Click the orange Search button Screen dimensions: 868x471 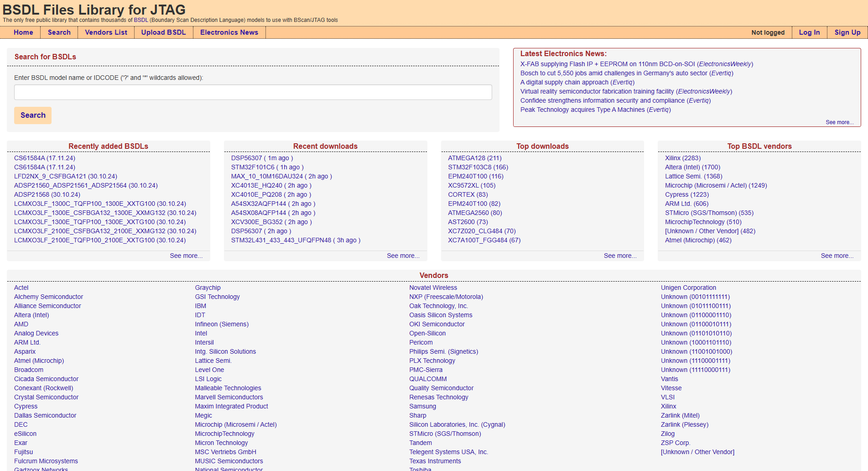coord(33,115)
